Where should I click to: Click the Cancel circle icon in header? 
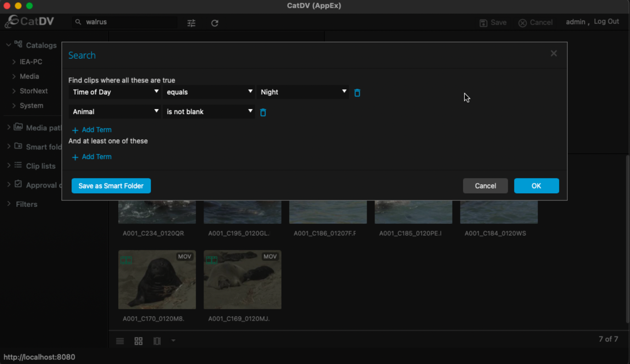[x=523, y=23]
